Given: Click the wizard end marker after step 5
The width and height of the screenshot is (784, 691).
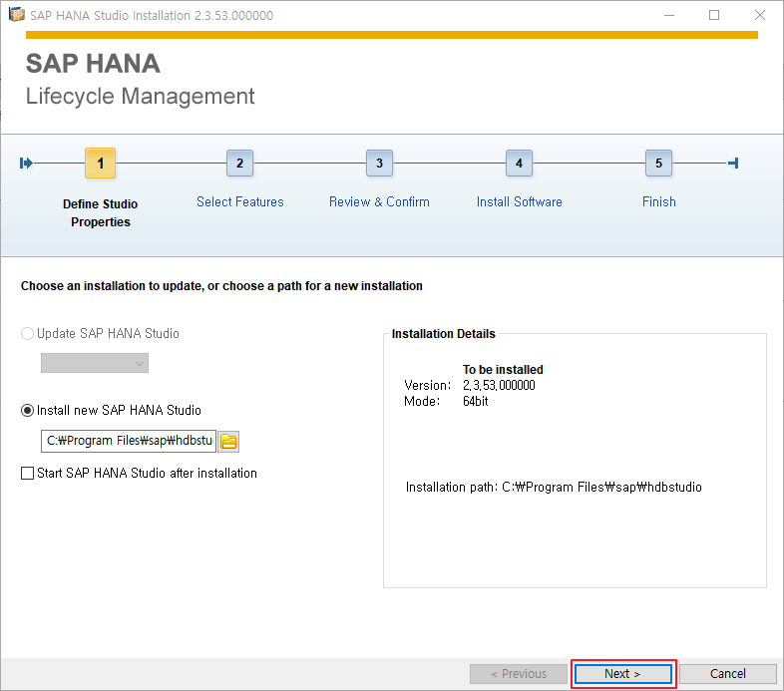Looking at the screenshot, I should (733, 163).
